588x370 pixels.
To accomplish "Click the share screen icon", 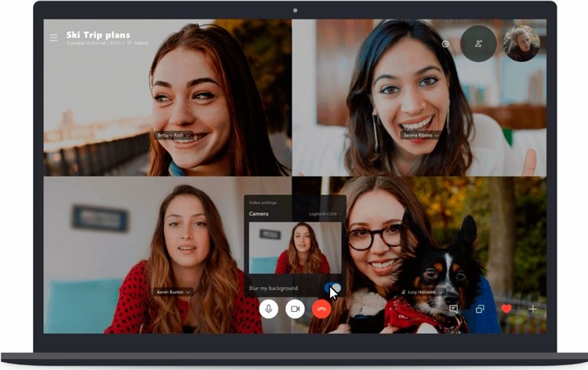I will tap(480, 309).
